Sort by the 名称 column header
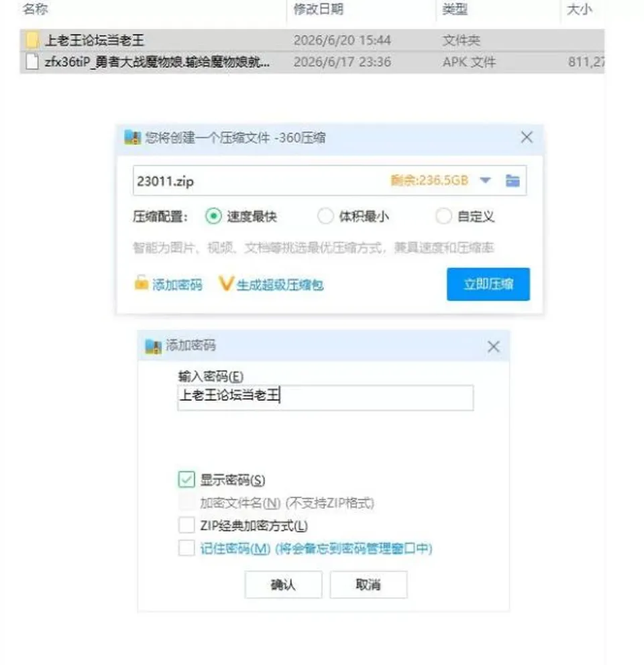The width and height of the screenshot is (644, 665). point(36,9)
